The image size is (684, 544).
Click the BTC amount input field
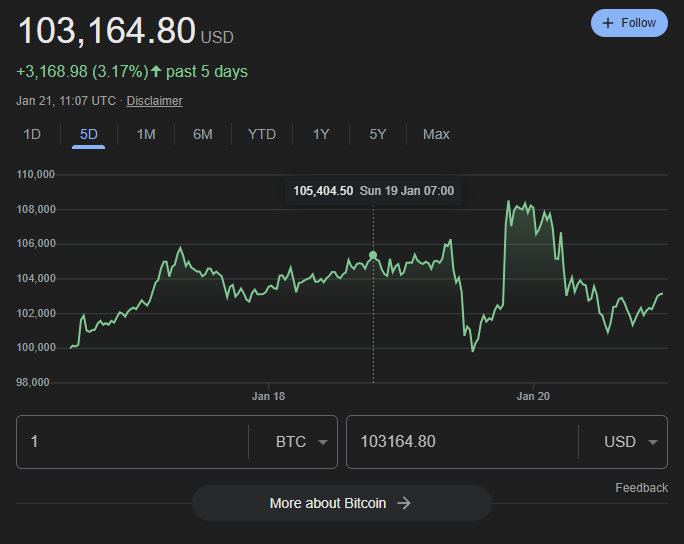click(133, 442)
